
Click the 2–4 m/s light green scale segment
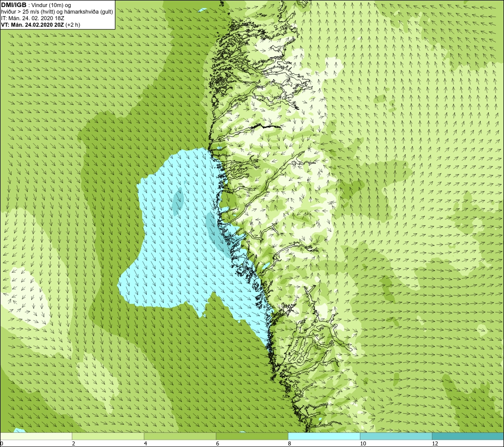coord(108,436)
